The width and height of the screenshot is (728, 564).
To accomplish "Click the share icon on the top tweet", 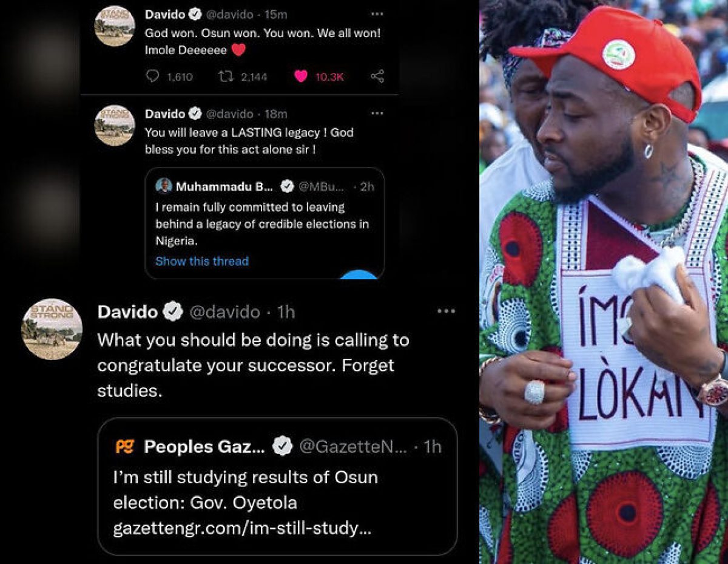I will [377, 76].
